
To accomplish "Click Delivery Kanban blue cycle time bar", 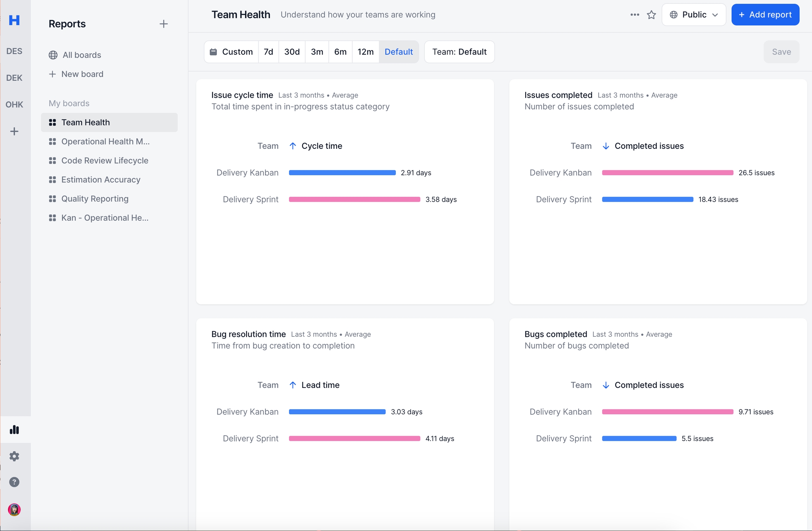I will pos(342,173).
